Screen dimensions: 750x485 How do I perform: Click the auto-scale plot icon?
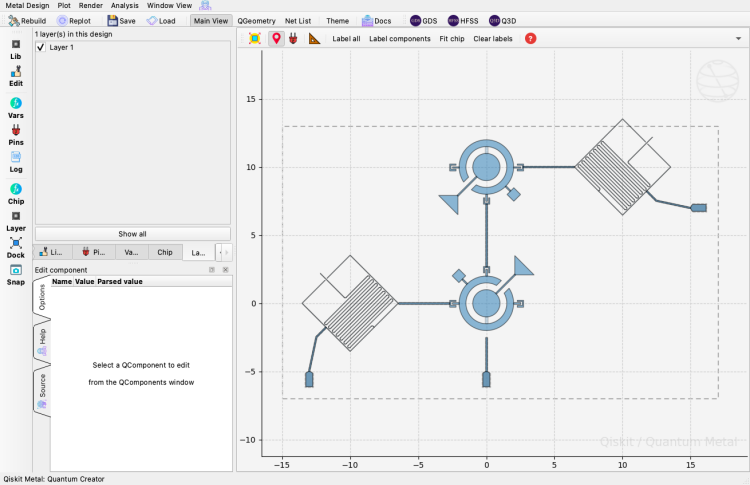click(x=255, y=39)
